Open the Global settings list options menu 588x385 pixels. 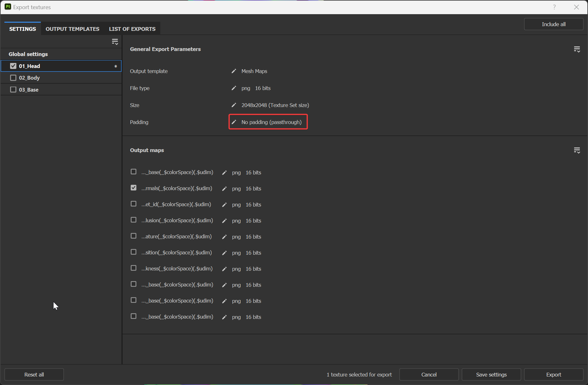point(115,41)
